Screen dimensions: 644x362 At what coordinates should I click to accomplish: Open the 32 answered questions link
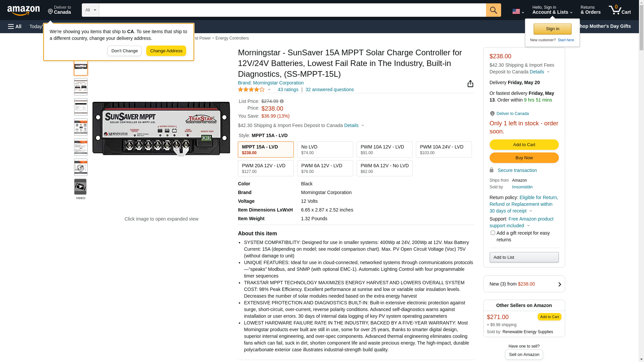click(x=329, y=89)
